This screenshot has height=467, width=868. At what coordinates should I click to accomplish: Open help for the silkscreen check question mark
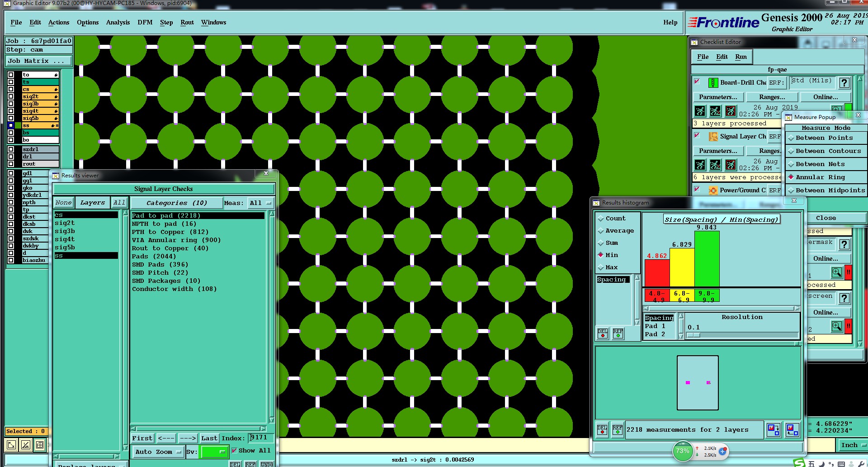coord(844,298)
